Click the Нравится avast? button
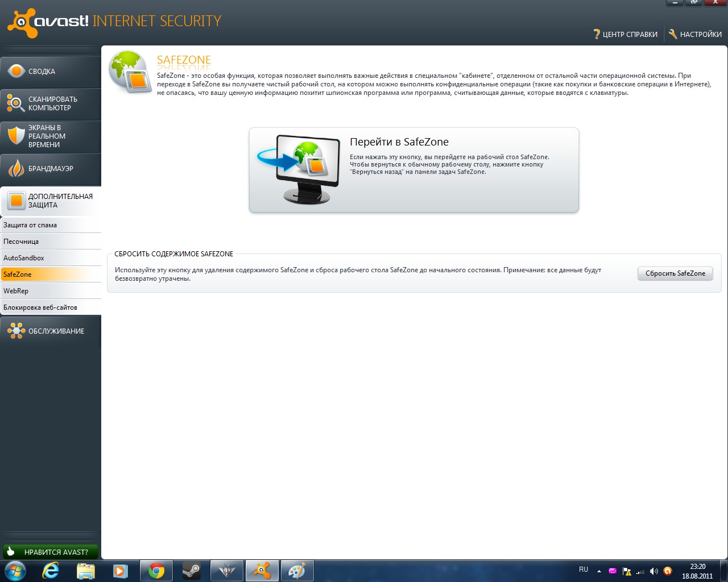 click(x=51, y=552)
